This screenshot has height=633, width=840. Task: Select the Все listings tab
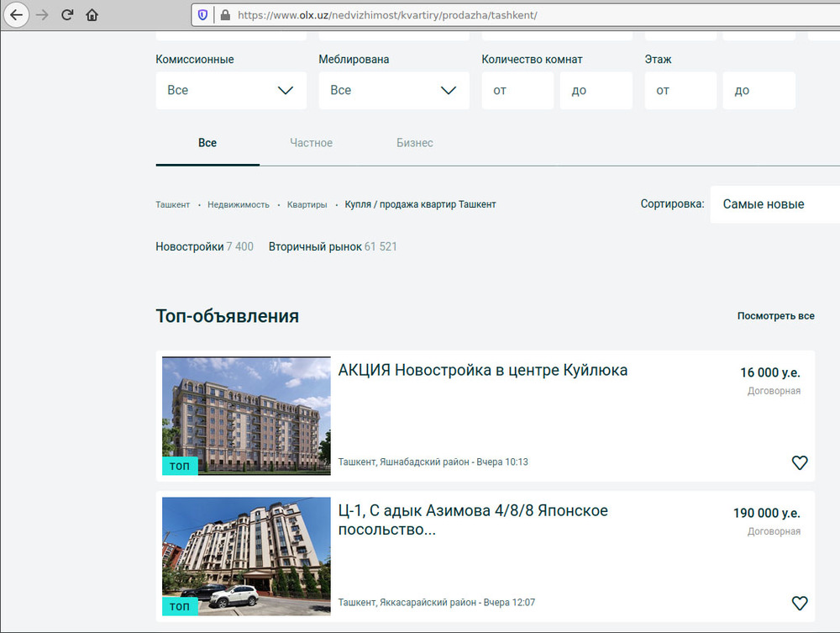(x=207, y=143)
